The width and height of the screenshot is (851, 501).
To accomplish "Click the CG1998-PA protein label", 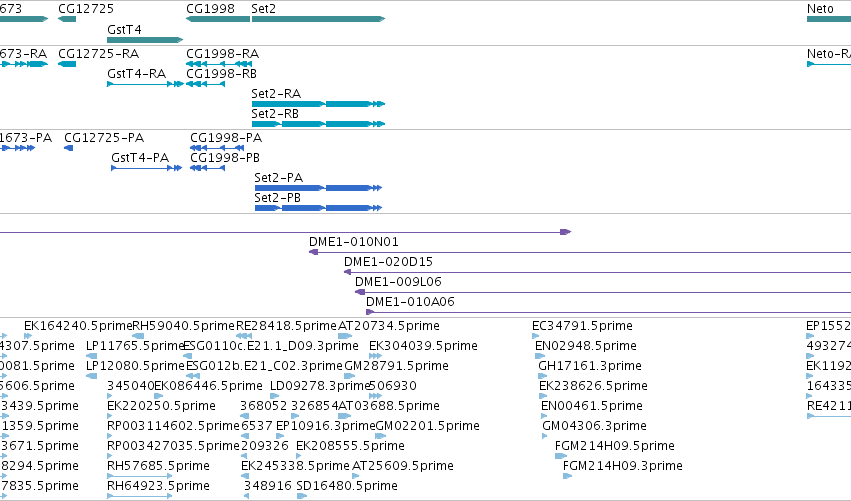I will tap(226, 138).
